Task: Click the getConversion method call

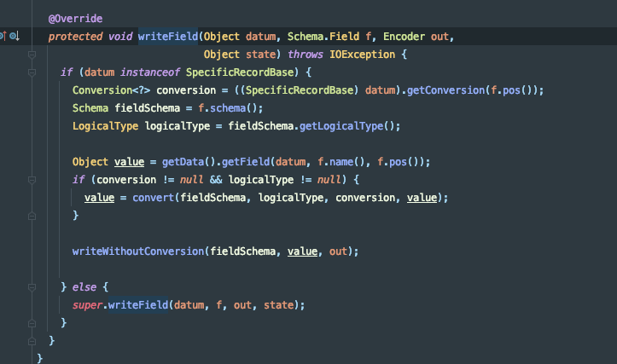Action: (445, 90)
